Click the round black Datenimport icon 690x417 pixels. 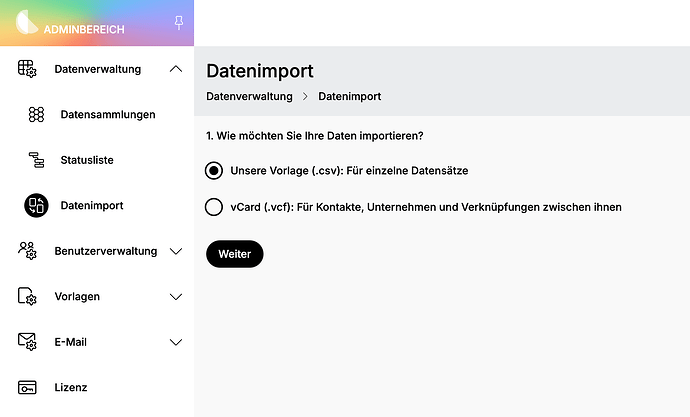36,205
